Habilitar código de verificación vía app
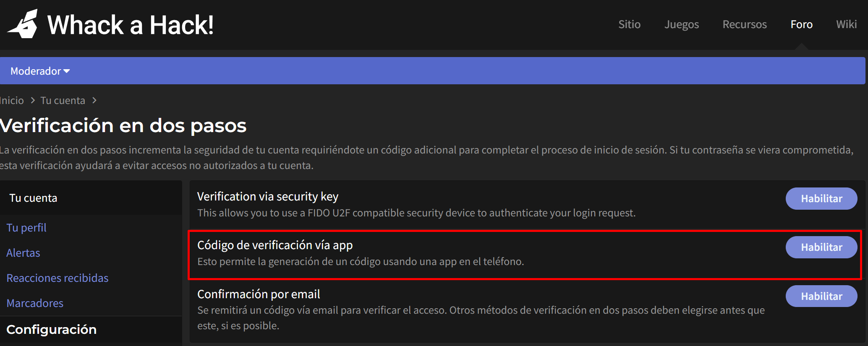 point(821,247)
